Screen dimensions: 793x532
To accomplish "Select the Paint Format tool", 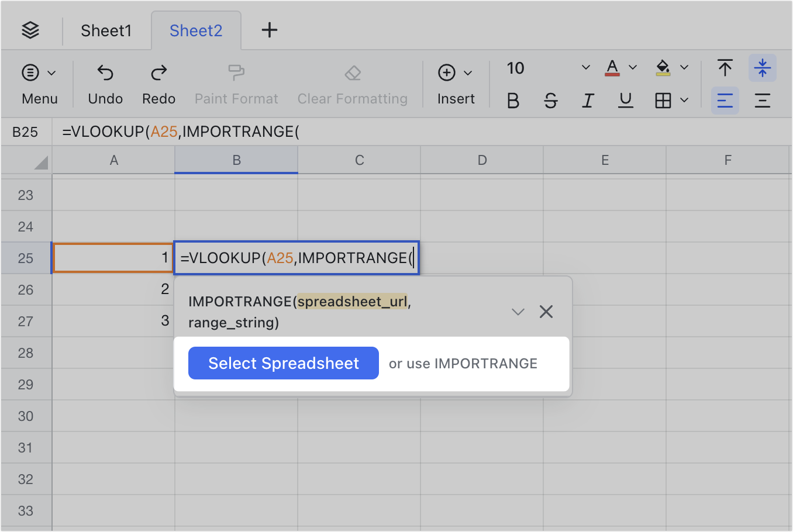I will pyautogui.click(x=236, y=74).
